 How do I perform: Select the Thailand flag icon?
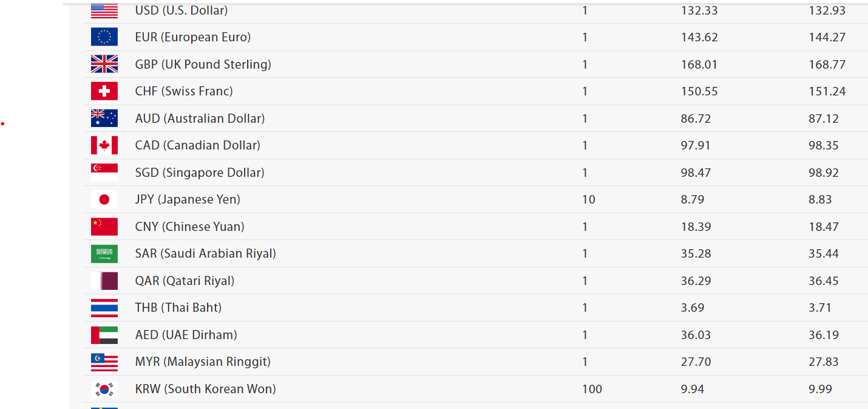point(104,308)
